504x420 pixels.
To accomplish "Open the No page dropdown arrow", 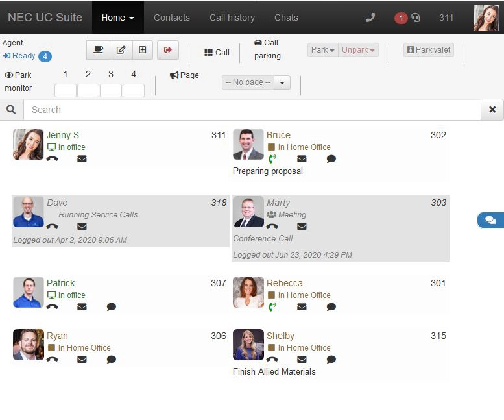I will coord(282,82).
